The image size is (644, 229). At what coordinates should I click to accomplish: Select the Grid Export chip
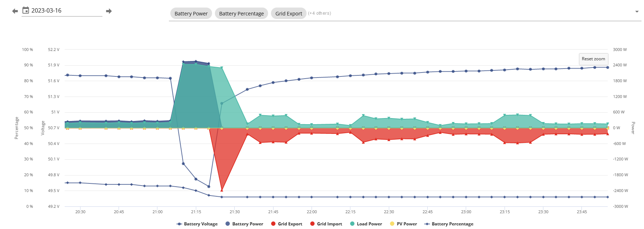click(x=289, y=13)
